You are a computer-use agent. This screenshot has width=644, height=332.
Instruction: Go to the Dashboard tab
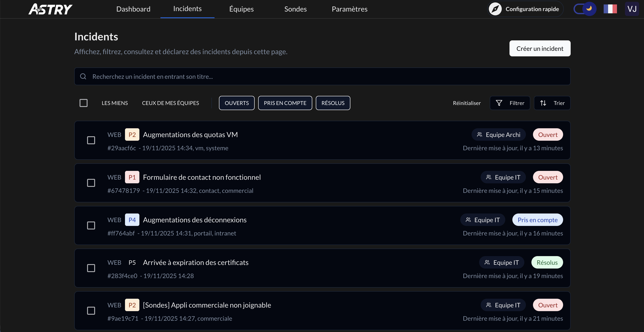(x=133, y=9)
